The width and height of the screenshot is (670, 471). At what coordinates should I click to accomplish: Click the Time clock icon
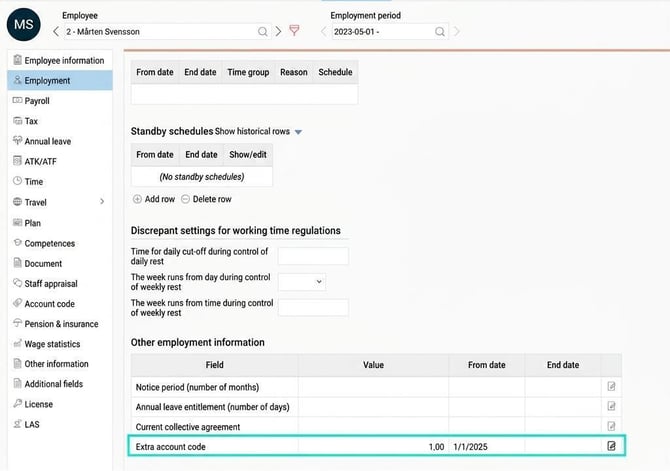(x=17, y=181)
